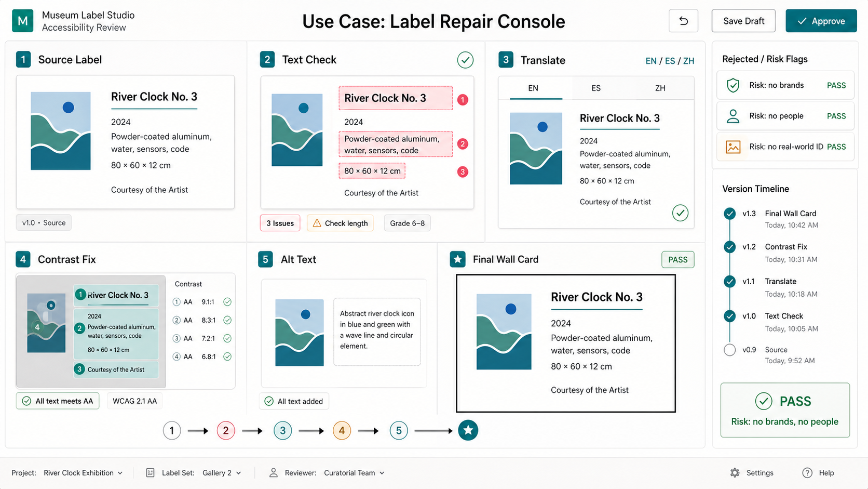
Task: Click the person icon for no people risk
Action: tap(733, 116)
